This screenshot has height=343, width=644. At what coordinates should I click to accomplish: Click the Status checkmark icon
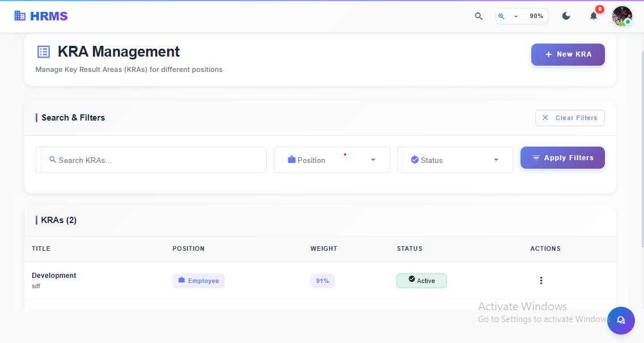pyautogui.click(x=415, y=160)
